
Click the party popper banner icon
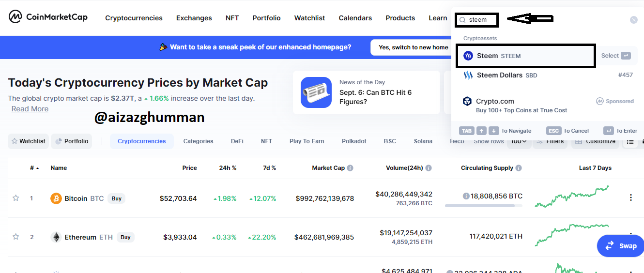coord(163,47)
